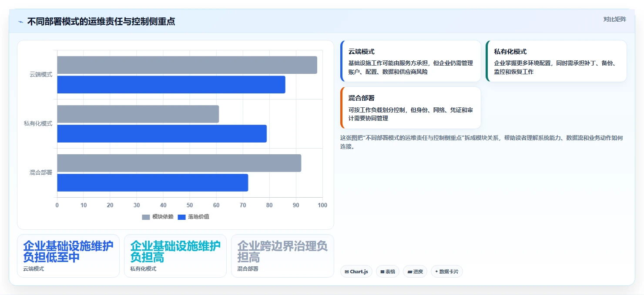
Task: Click blue 落地价值 bar for 云端模式
Action: 171,85
